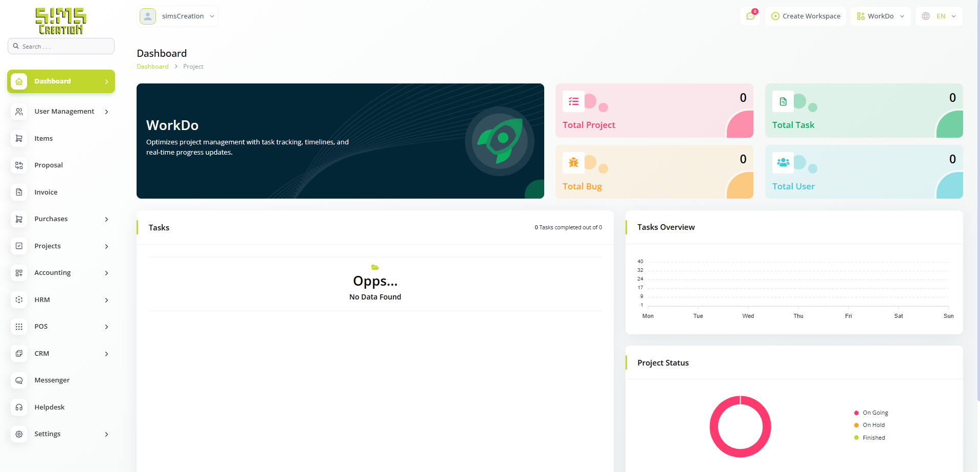Image resolution: width=980 pixels, height=472 pixels.
Task: Toggle On Going legend in Project Status
Action: click(875, 413)
